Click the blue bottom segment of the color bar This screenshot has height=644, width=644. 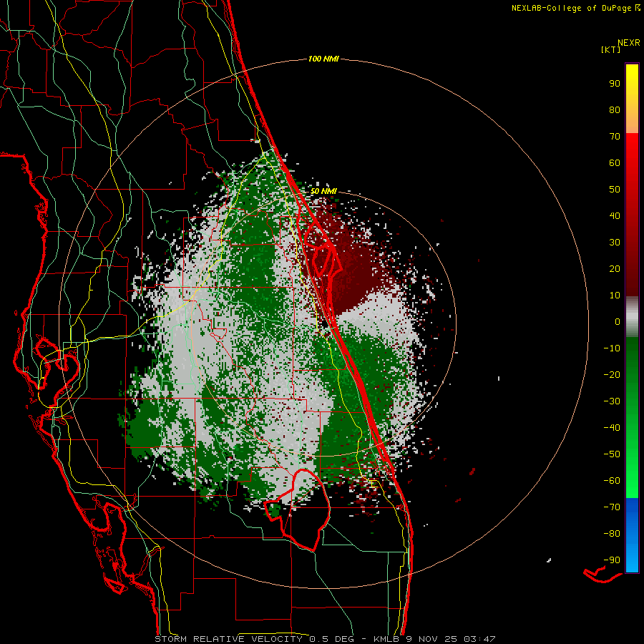[632, 535]
